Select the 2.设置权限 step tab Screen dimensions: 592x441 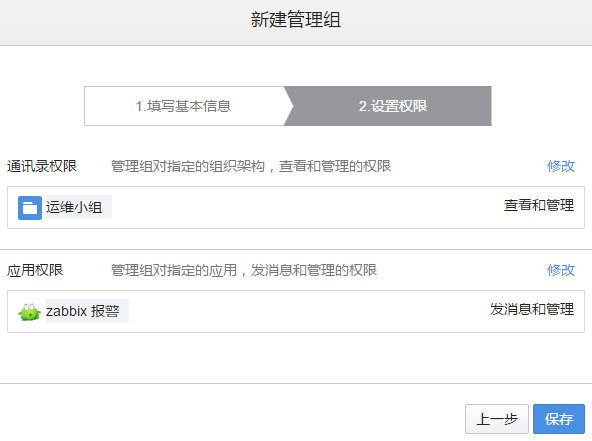393,106
